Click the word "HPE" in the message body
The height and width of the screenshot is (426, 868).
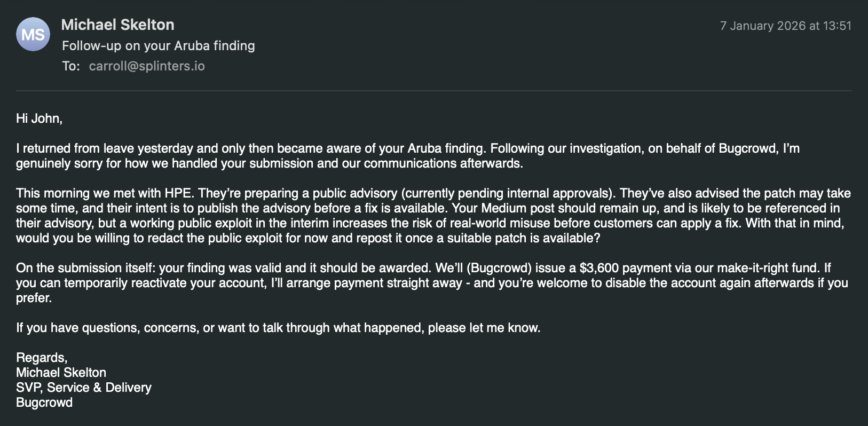pyautogui.click(x=178, y=193)
